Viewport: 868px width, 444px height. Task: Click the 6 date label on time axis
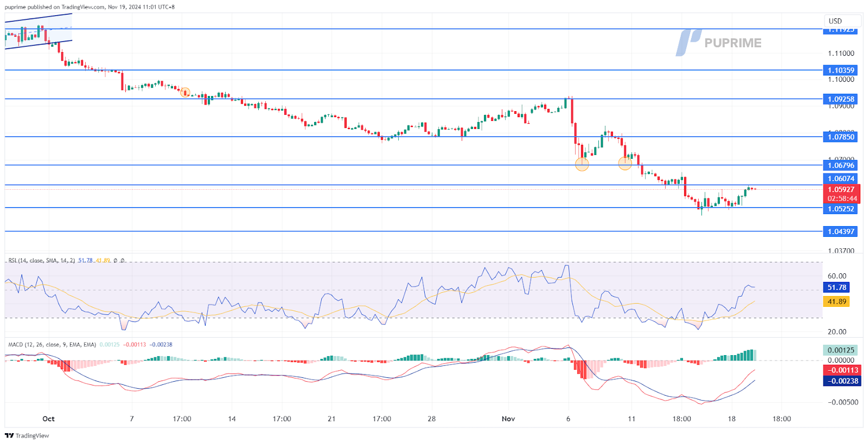point(568,419)
